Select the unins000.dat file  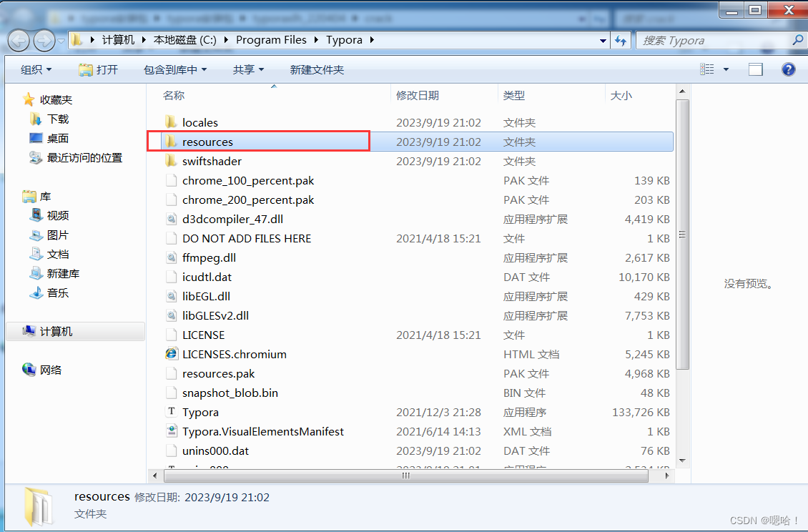[x=215, y=450]
